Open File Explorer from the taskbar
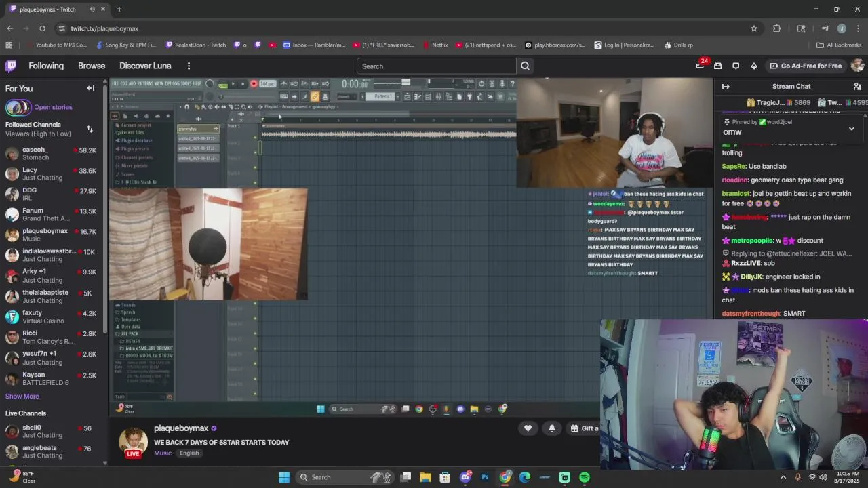 tap(425, 477)
